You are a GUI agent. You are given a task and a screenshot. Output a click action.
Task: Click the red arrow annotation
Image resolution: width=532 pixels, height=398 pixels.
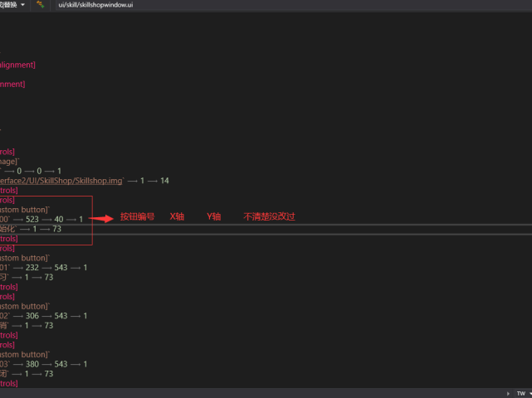[x=101, y=219]
